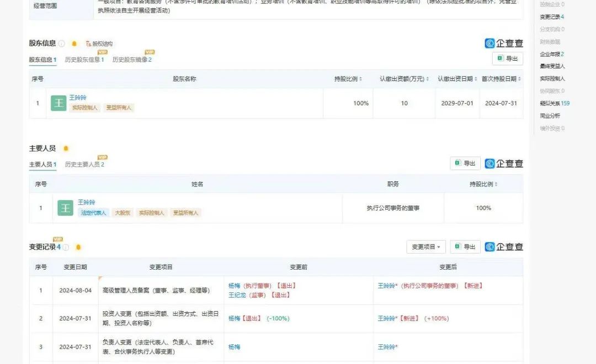This screenshot has height=364, width=596.
Task: Click the 王 avatar in the 主要人员 table
Action: [65, 208]
